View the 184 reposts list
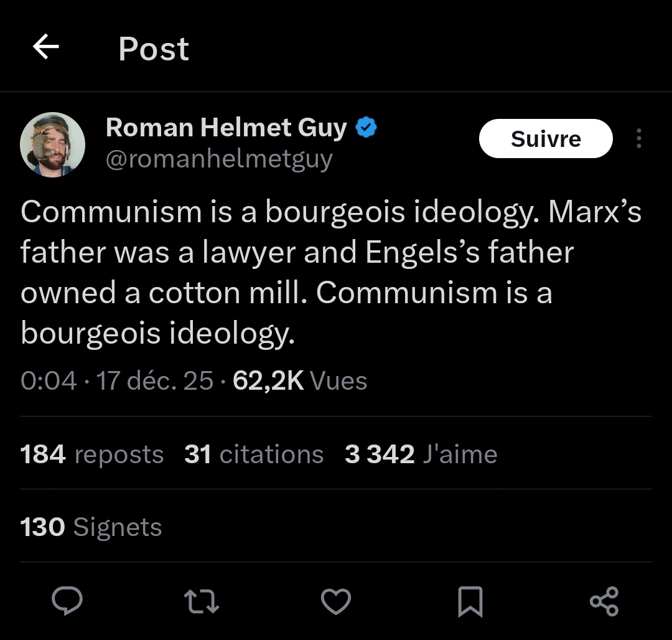 (x=92, y=454)
